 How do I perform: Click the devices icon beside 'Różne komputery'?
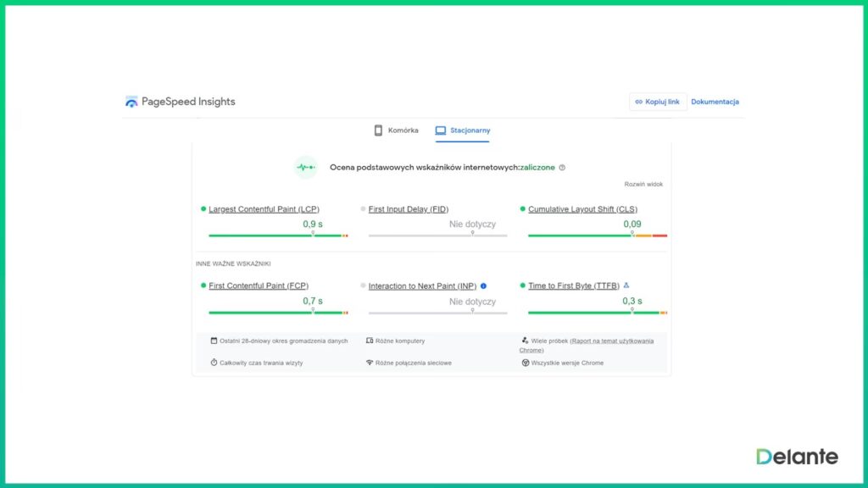(x=370, y=341)
